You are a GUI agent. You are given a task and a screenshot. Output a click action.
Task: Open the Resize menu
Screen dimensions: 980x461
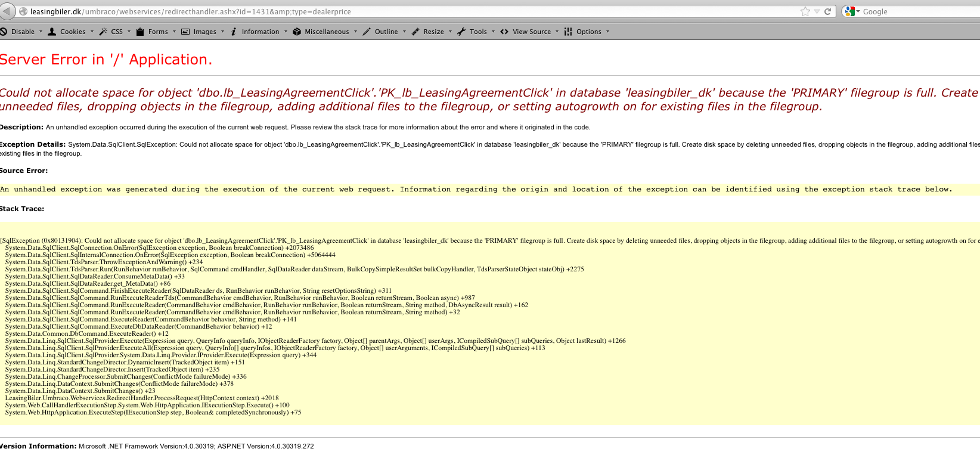click(433, 32)
